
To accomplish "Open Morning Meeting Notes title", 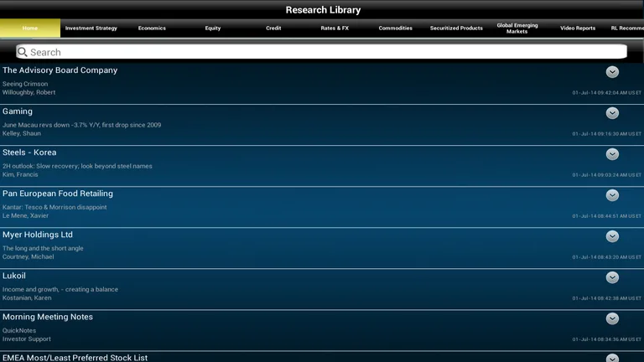I will click(x=48, y=317).
